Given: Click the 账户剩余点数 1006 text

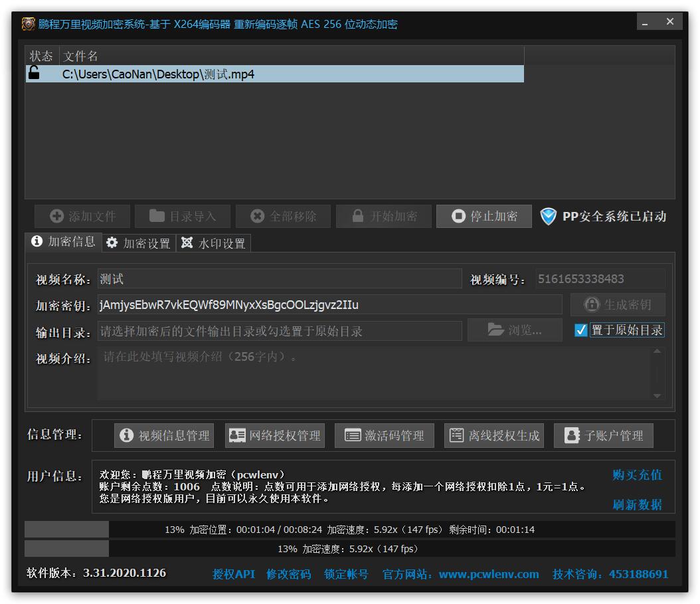Looking at the screenshot, I should pos(149,486).
